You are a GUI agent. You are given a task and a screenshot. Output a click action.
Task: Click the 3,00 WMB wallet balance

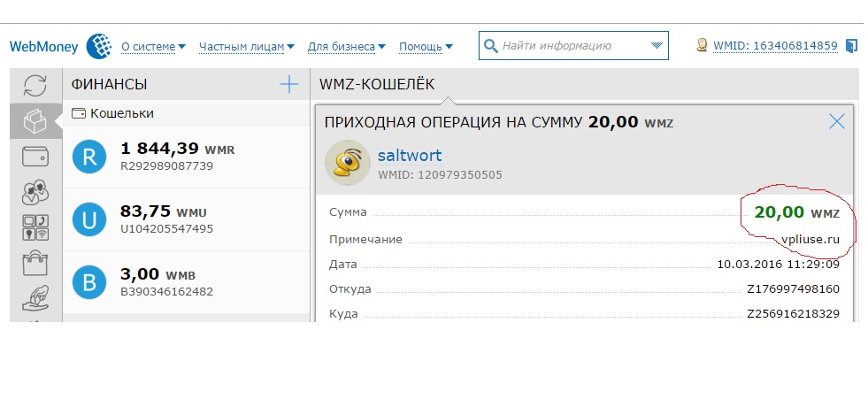[x=157, y=274]
